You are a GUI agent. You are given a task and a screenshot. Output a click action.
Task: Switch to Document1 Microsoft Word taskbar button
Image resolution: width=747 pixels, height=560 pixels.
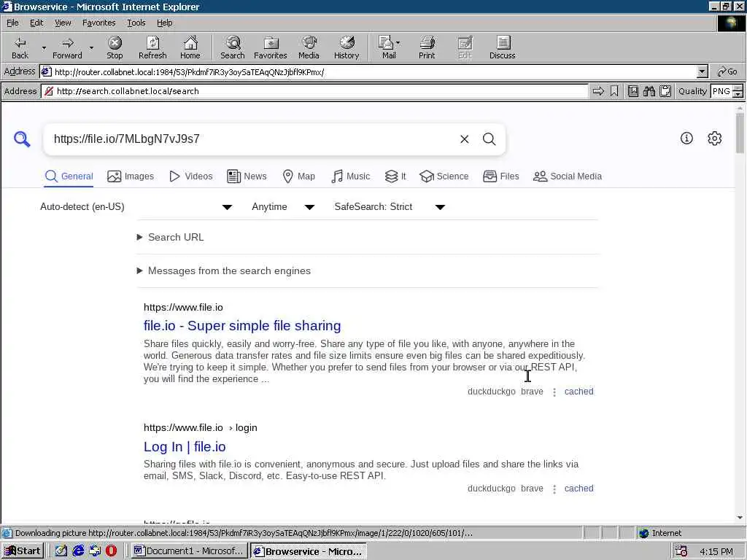[x=189, y=551]
